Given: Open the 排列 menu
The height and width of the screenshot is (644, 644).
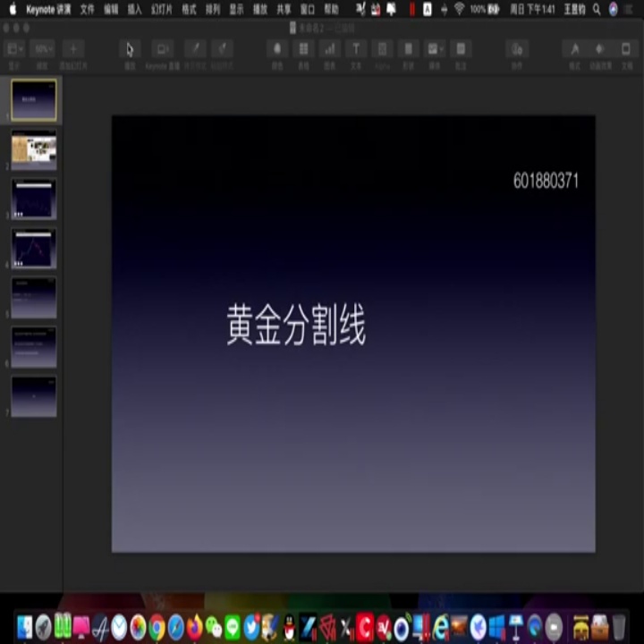Looking at the screenshot, I should tap(213, 9).
